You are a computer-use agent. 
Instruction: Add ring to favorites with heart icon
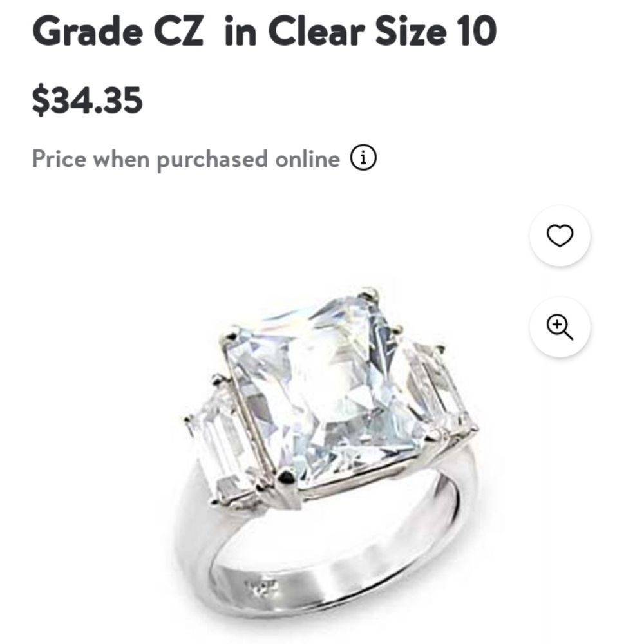point(560,236)
